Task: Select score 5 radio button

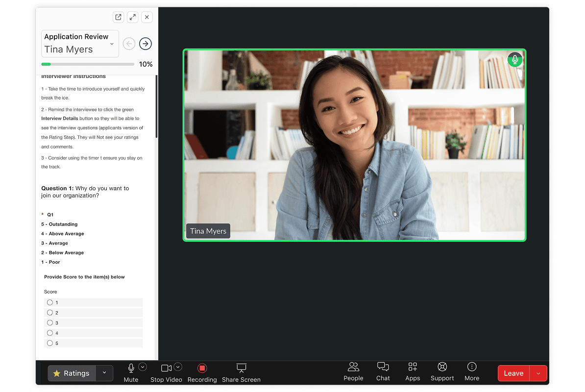Action: pyautogui.click(x=50, y=343)
